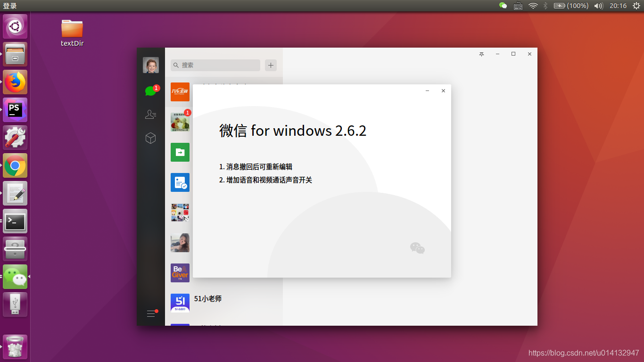Click the 51小老师 blue avatar
The image size is (644, 362).
coord(180,303)
